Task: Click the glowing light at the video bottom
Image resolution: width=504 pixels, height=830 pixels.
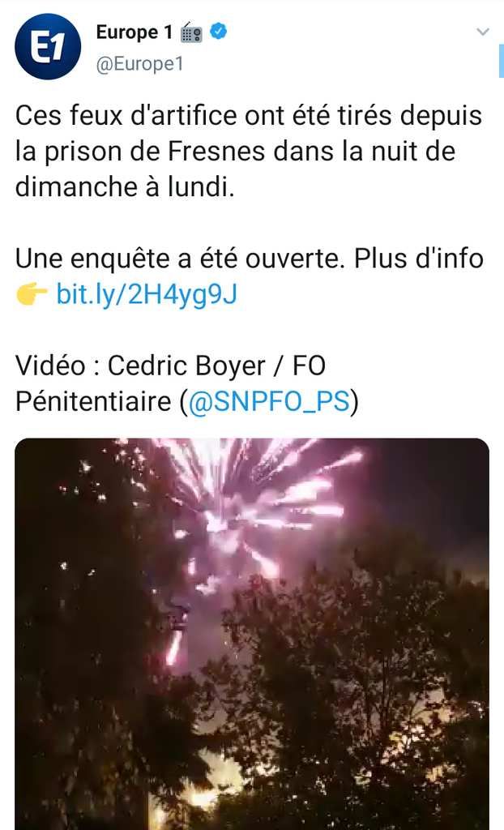Action: tap(207, 789)
